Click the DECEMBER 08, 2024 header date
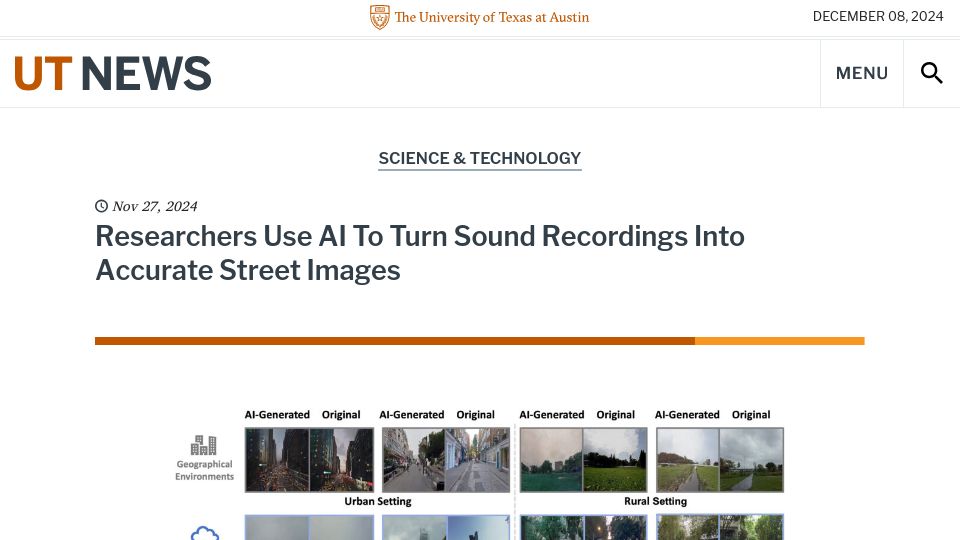Image resolution: width=960 pixels, height=540 pixels. pyautogui.click(x=878, y=17)
